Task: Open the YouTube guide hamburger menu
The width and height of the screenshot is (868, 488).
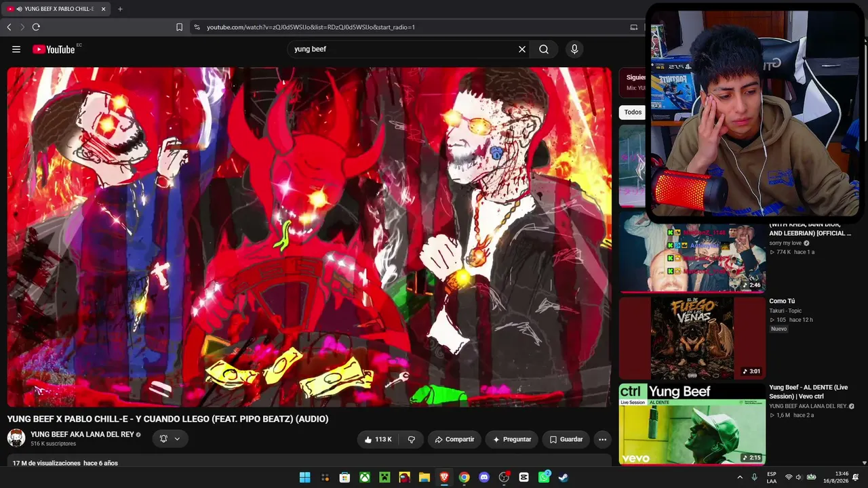Action: click(x=16, y=49)
